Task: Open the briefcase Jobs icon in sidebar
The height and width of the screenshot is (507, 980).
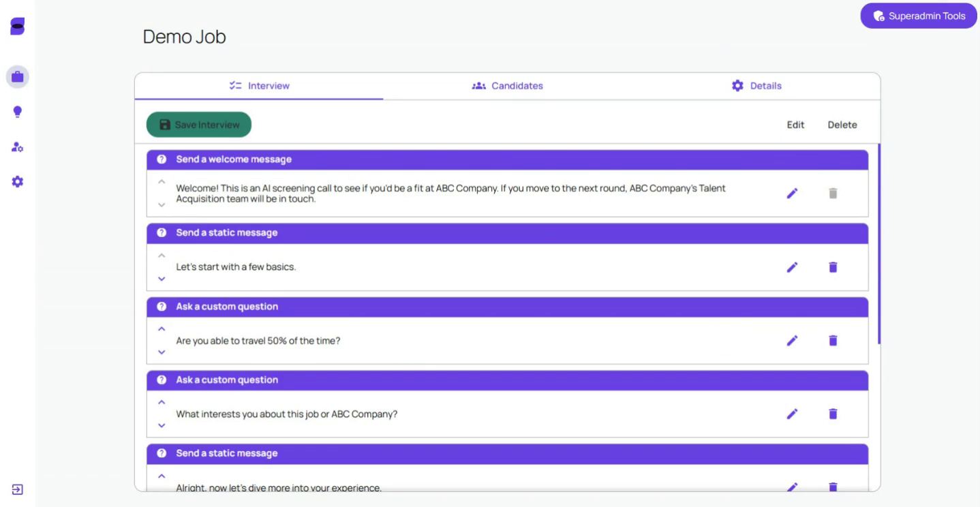Action: (x=18, y=76)
